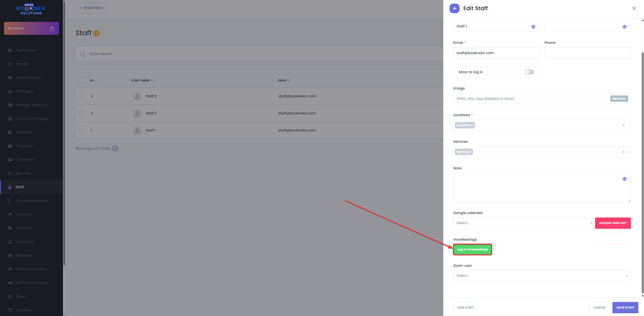Click into the Phone input field

tap(587, 53)
